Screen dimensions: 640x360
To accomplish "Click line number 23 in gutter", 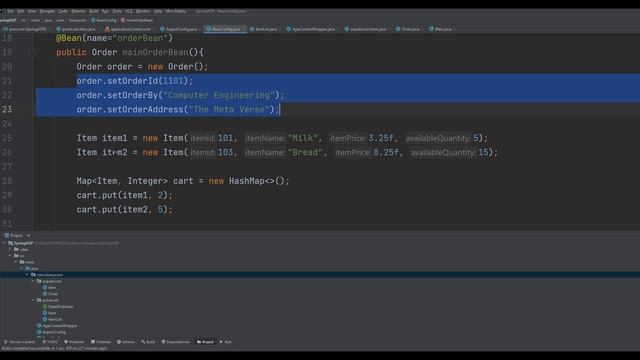I will click(x=7, y=109).
